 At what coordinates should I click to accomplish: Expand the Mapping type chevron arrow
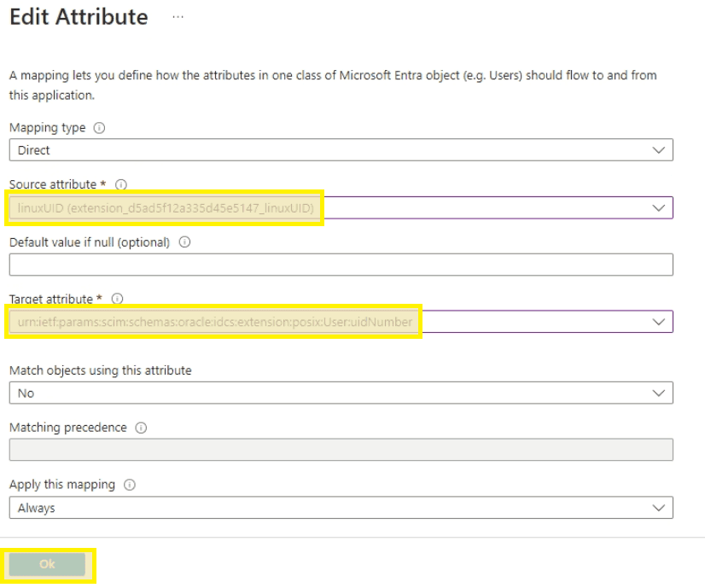(x=657, y=150)
